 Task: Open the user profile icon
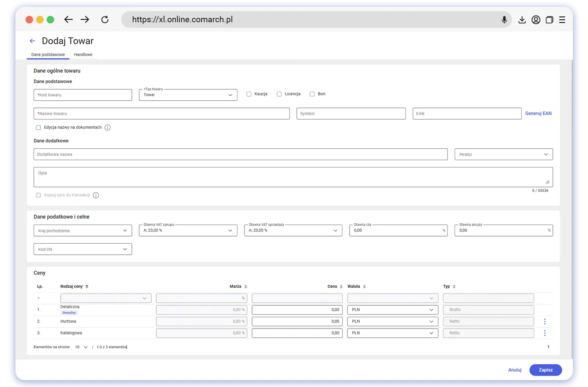click(536, 20)
